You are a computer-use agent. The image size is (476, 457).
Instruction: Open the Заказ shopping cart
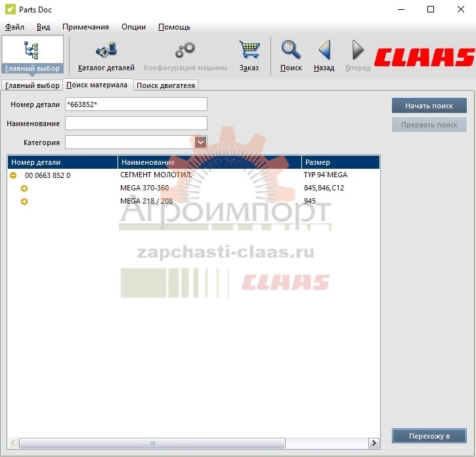point(249,54)
